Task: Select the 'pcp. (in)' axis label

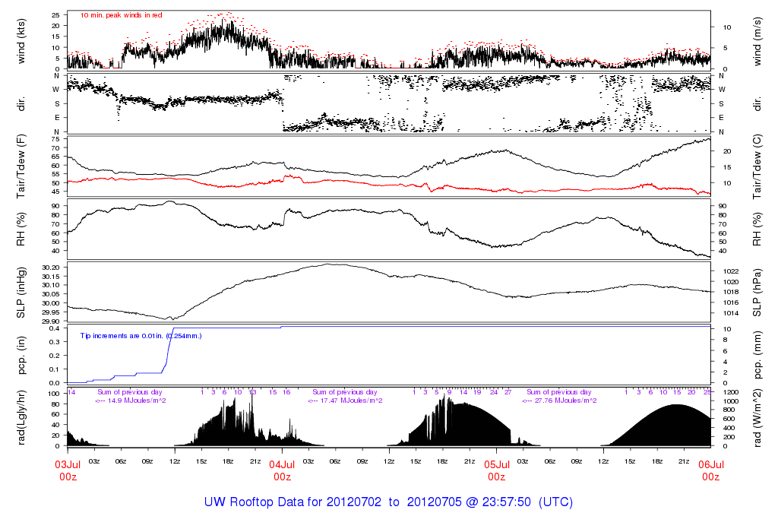Action: coord(21,356)
